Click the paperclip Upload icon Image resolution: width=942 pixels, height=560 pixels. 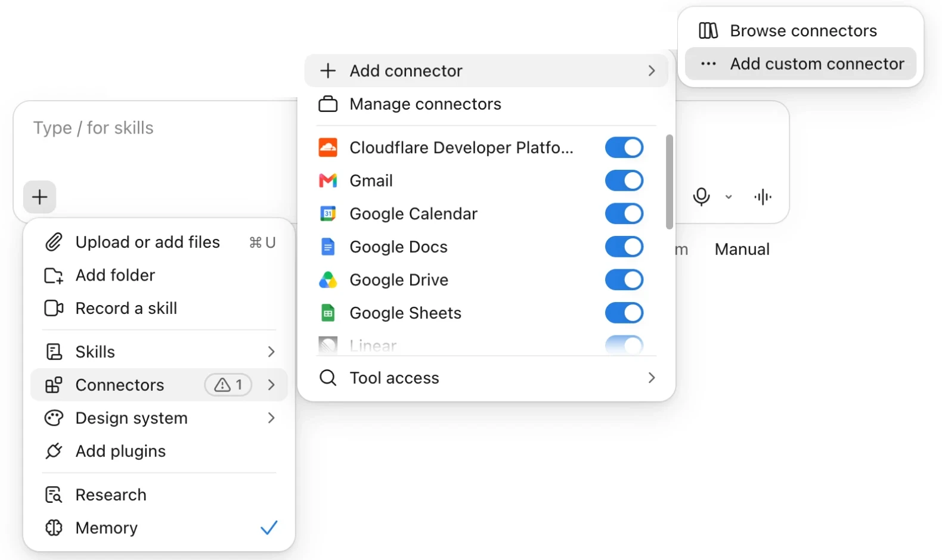[54, 242]
